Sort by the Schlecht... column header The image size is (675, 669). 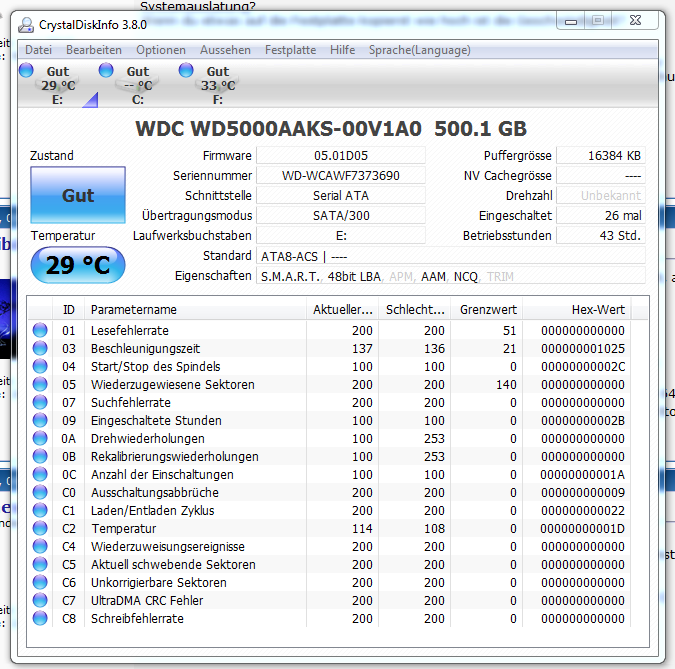(415, 310)
